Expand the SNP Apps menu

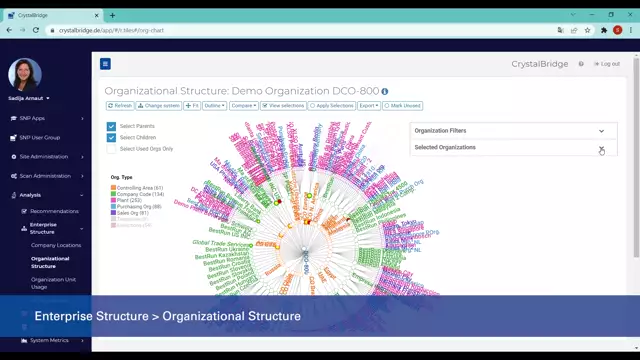[46, 118]
